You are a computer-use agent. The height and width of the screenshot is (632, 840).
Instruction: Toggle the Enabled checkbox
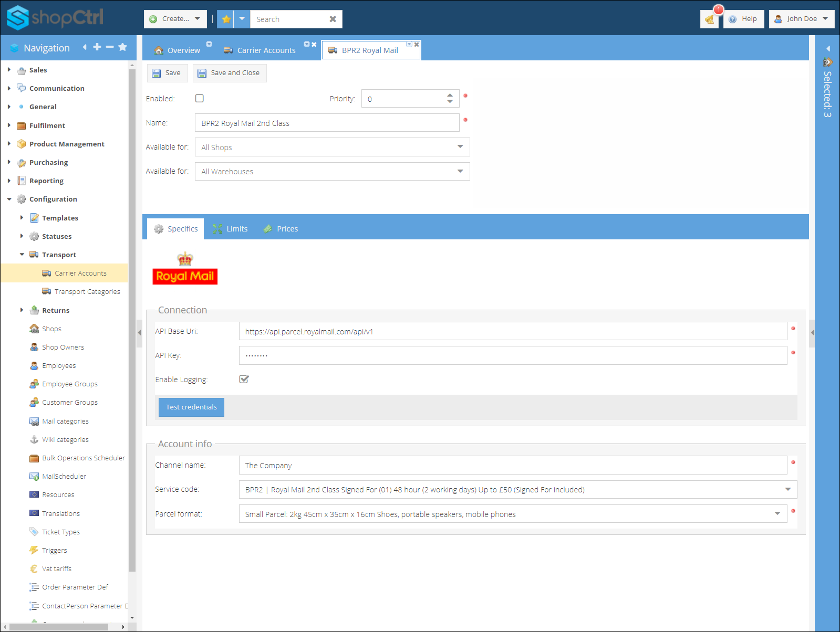[200, 98]
